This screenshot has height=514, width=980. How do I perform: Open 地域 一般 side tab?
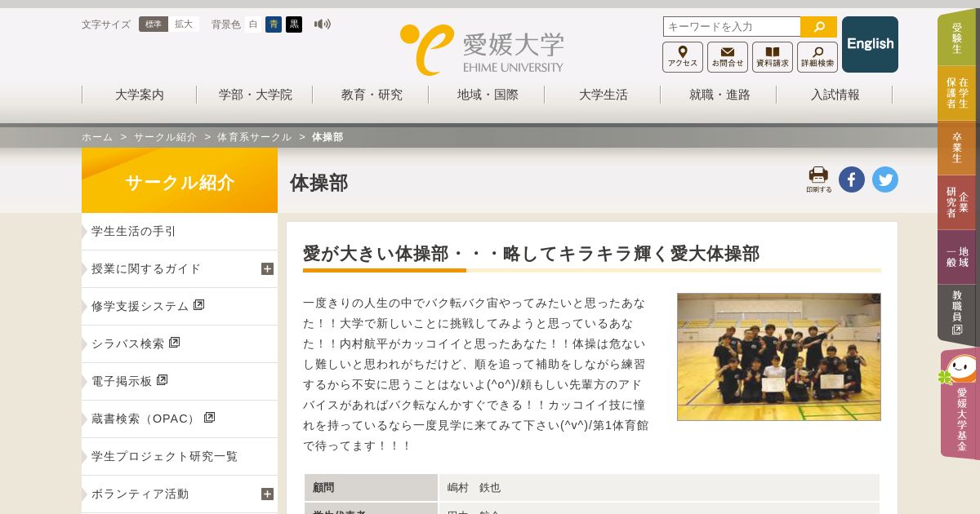point(957,257)
